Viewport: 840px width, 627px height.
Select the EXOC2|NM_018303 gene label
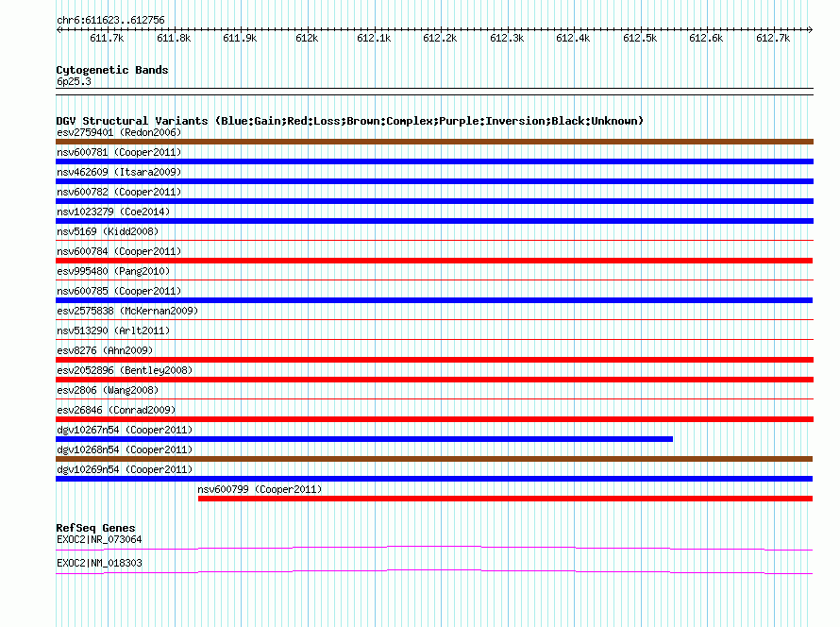tap(99, 563)
